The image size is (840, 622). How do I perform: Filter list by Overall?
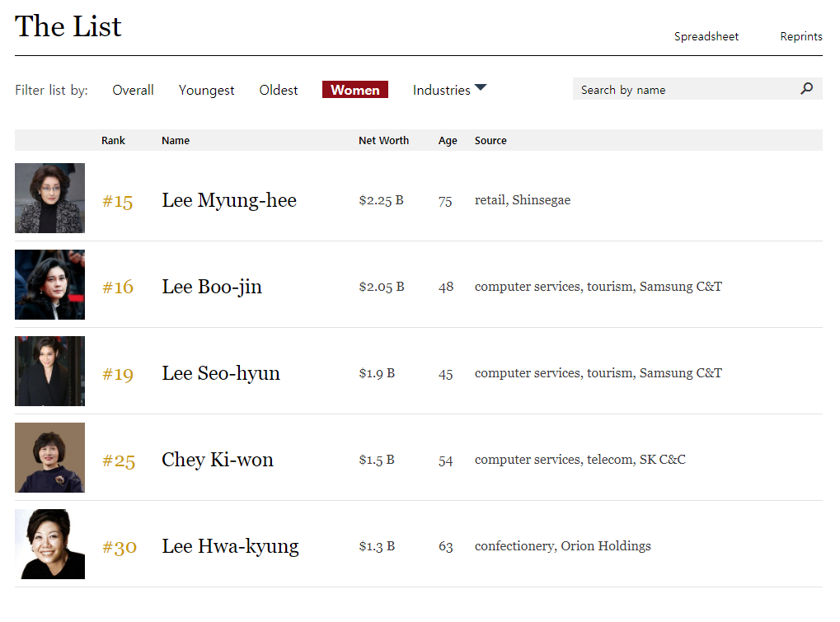(x=133, y=90)
